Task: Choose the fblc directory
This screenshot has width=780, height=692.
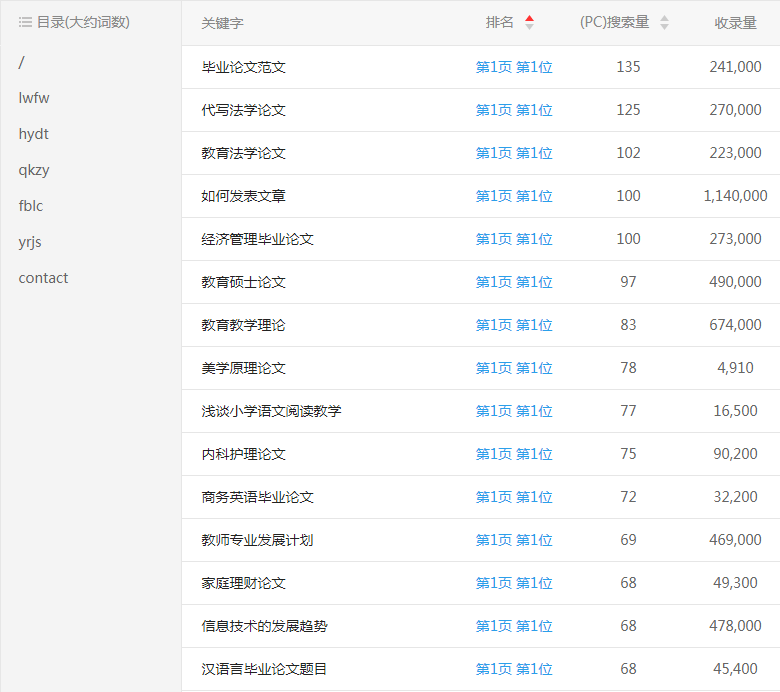Action: pos(31,206)
